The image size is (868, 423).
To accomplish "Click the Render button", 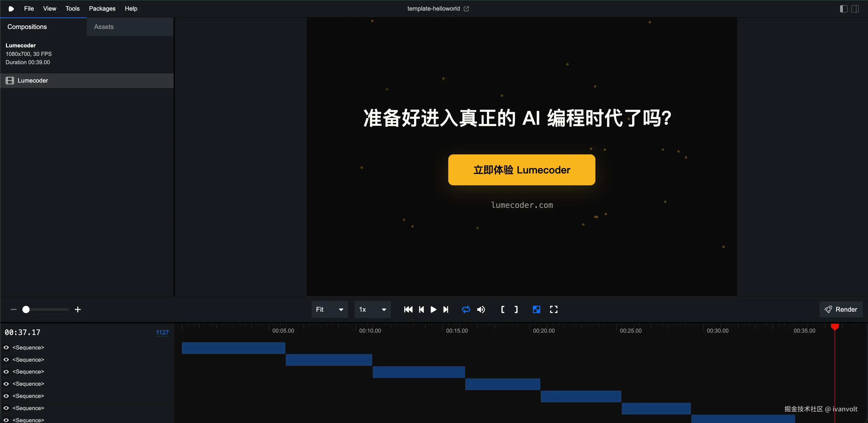I will coord(841,309).
